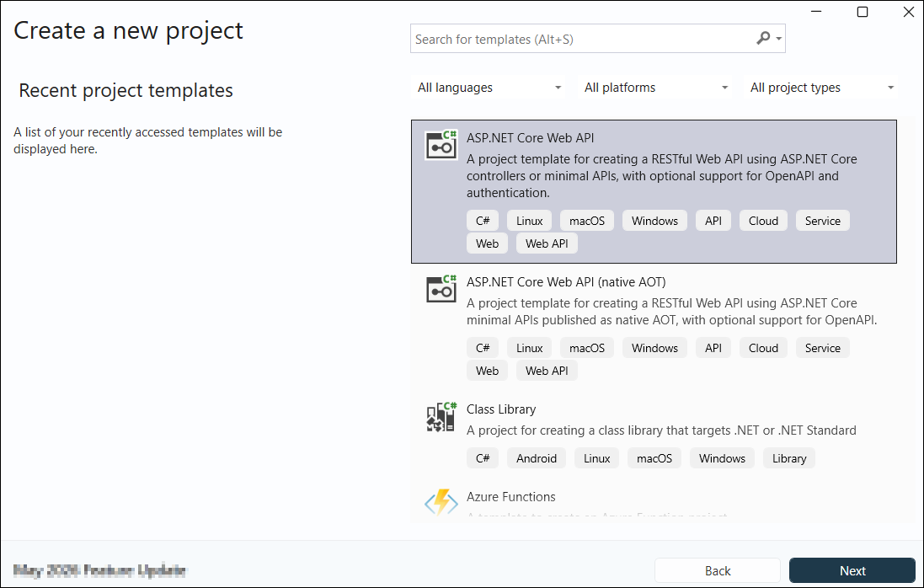Click the Recent project templates heading

pos(126,90)
